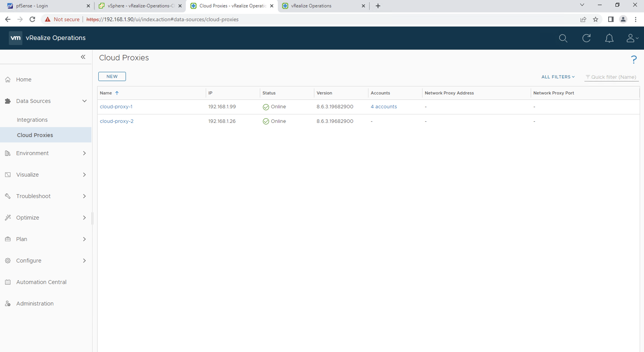Switch to the vRealize Operations tab
This screenshot has height=352, width=644.
coord(324,6)
